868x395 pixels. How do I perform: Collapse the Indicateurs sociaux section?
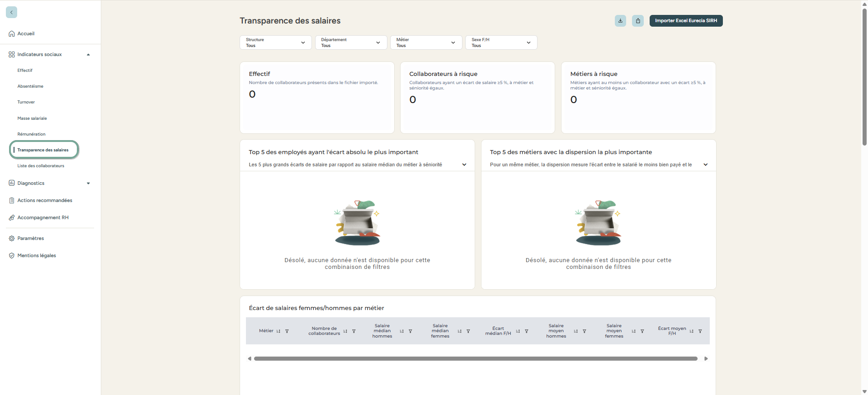(88, 55)
